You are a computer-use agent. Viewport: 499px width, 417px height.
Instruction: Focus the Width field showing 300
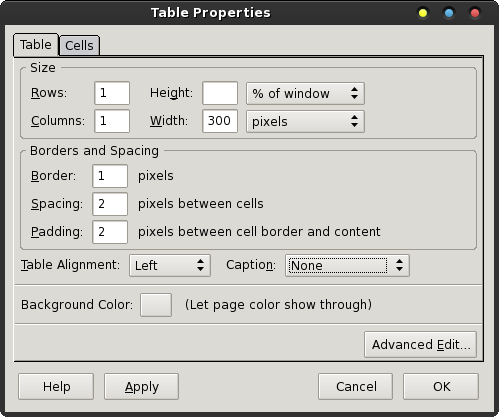click(220, 121)
